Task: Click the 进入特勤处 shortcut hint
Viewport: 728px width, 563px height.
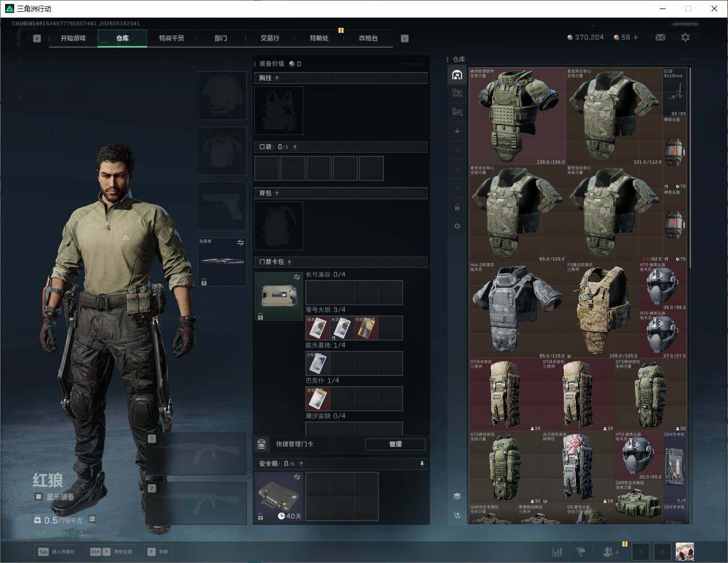Action: (56, 552)
